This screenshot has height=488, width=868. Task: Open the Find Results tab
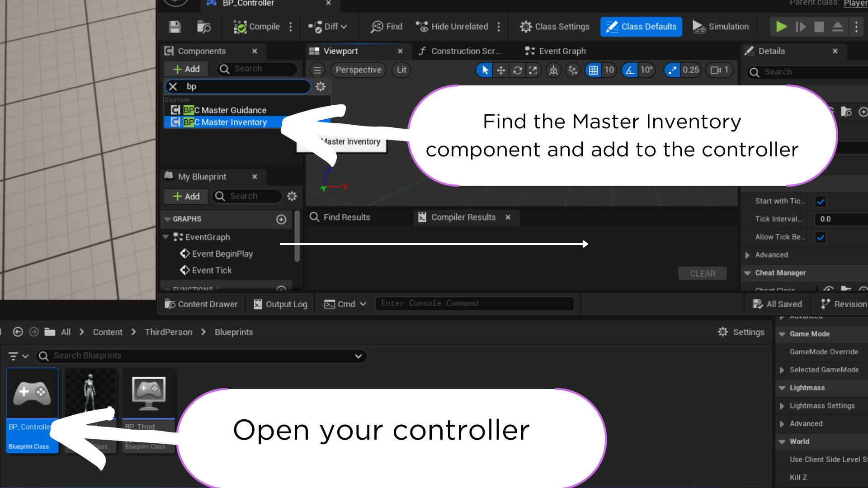(x=340, y=217)
